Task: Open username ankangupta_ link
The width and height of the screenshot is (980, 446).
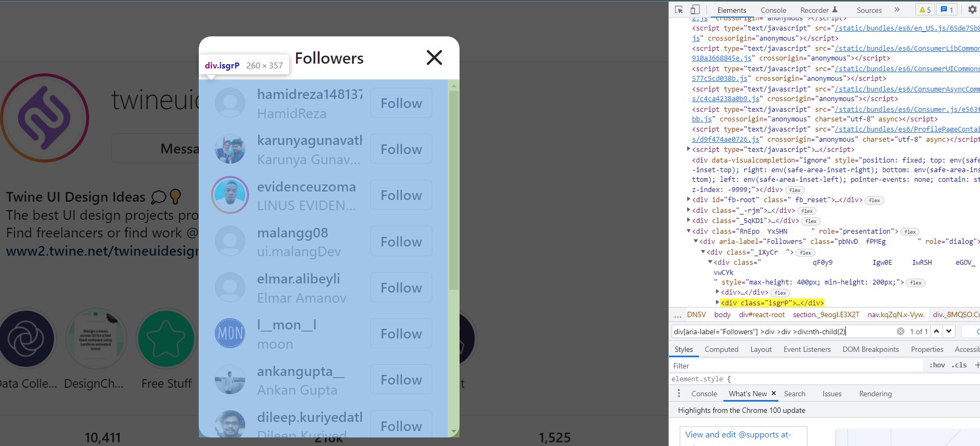Action: pyautogui.click(x=301, y=371)
